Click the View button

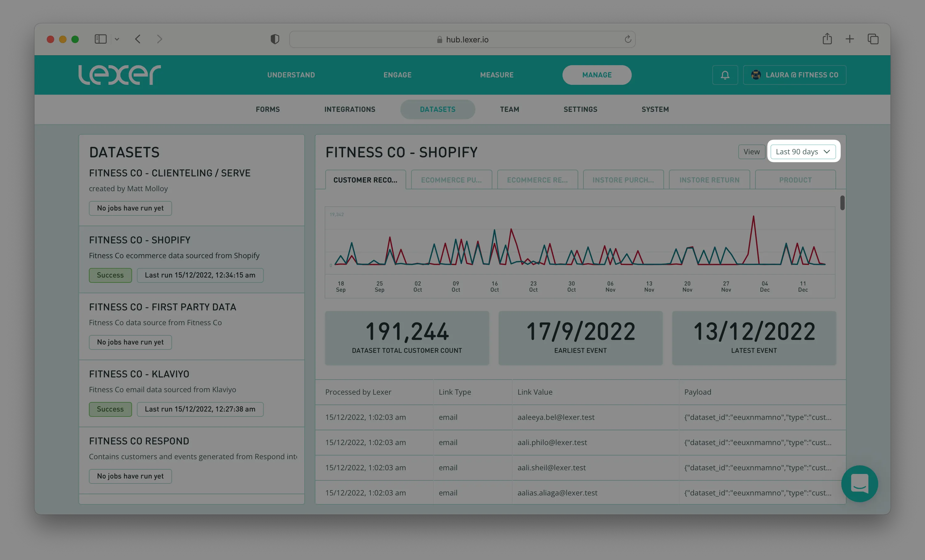point(751,152)
